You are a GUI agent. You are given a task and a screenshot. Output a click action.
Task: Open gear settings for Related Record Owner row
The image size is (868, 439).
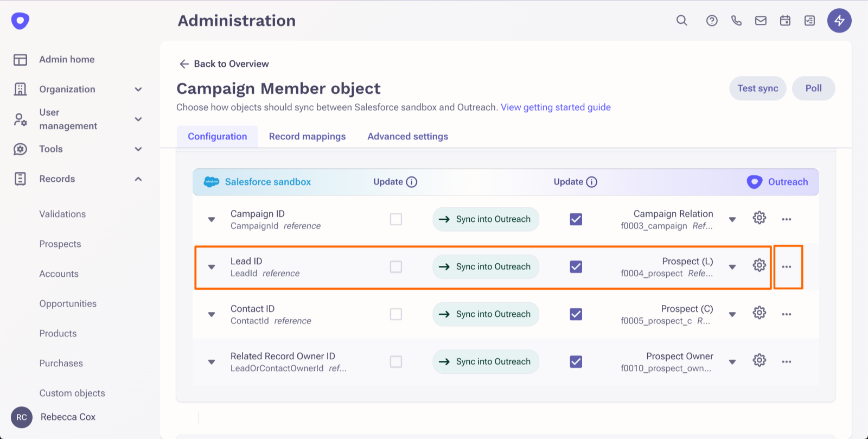759,360
